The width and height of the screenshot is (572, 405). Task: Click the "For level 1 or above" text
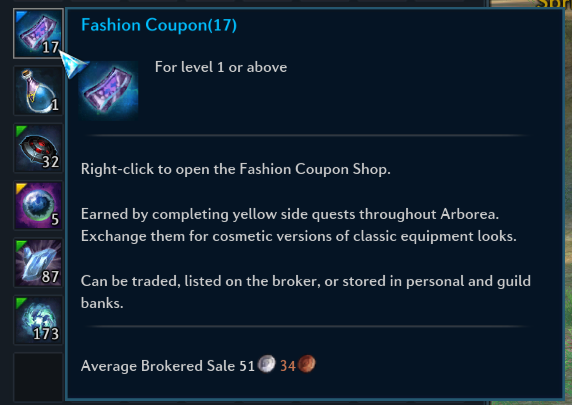221,67
